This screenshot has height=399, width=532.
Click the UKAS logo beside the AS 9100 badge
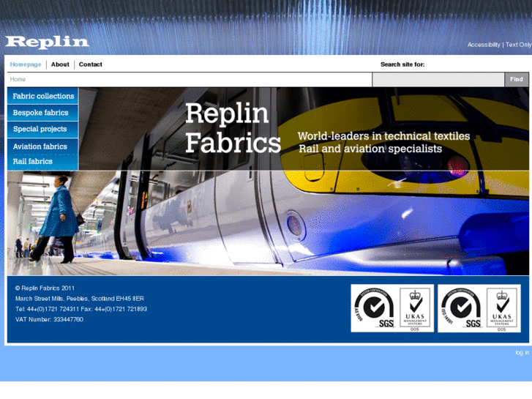pyautogui.click(x=415, y=308)
